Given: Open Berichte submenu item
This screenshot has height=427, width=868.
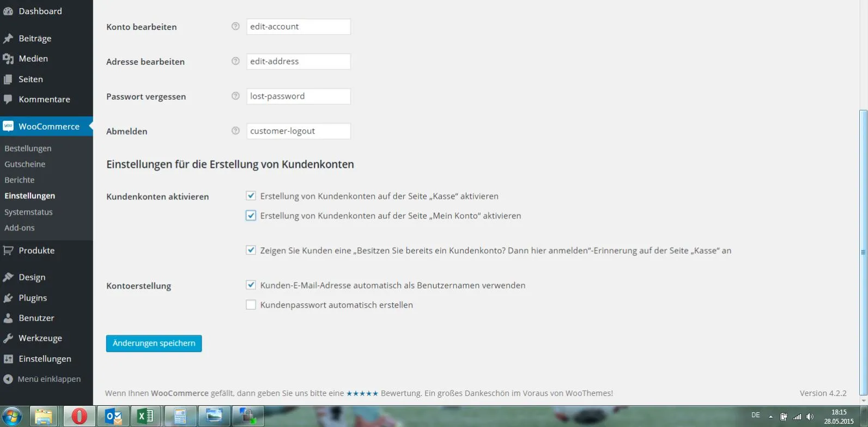Looking at the screenshot, I should [20, 180].
